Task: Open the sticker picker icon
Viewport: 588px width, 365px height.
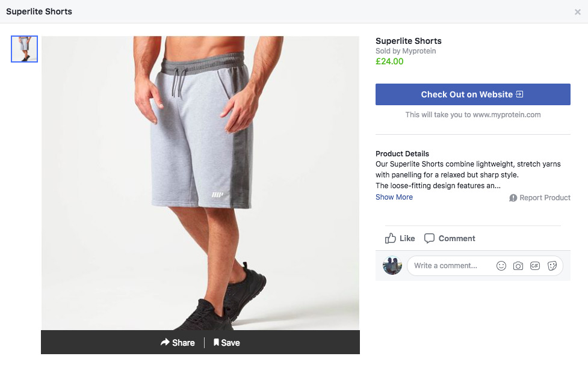Action: pos(552,265)
